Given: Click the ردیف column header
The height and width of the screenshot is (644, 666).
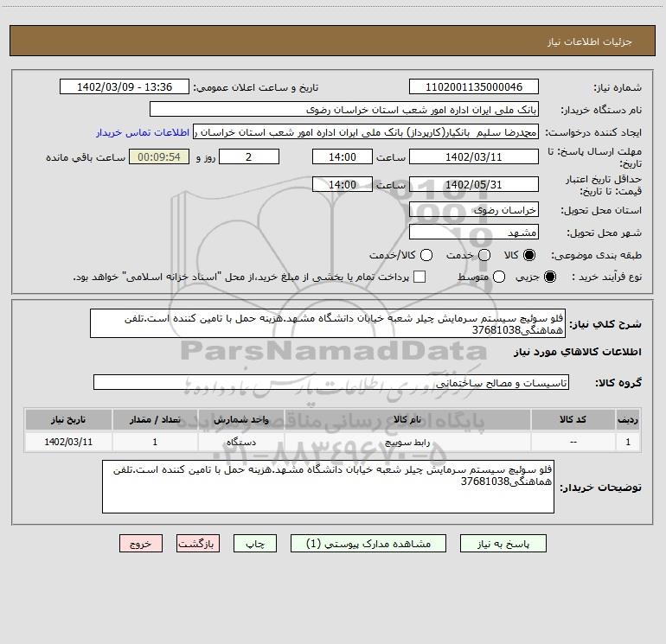Looking at the screenshot, I should point(628,420).
